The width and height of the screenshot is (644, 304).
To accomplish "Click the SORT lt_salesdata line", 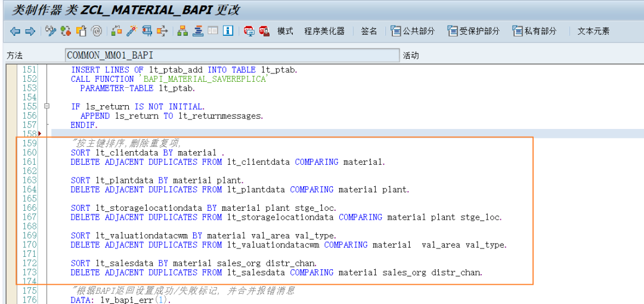I will (193, 263).
